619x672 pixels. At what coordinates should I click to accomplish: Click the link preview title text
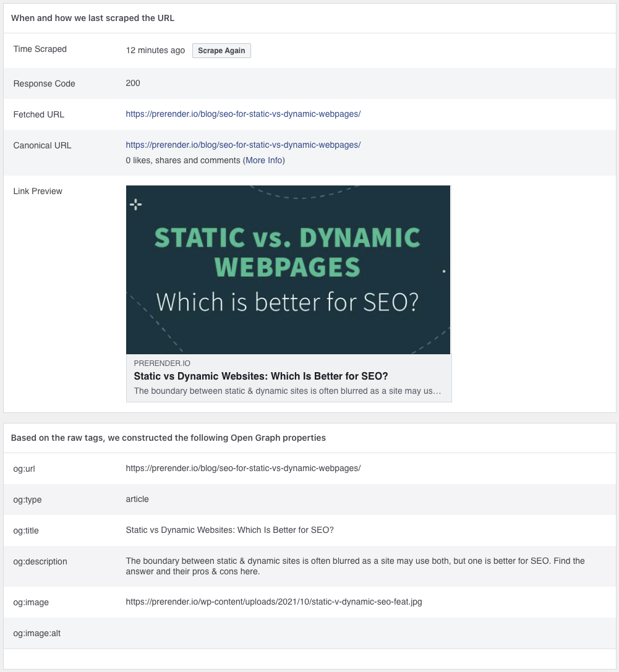pyautogui.click(x=260, y=376)
